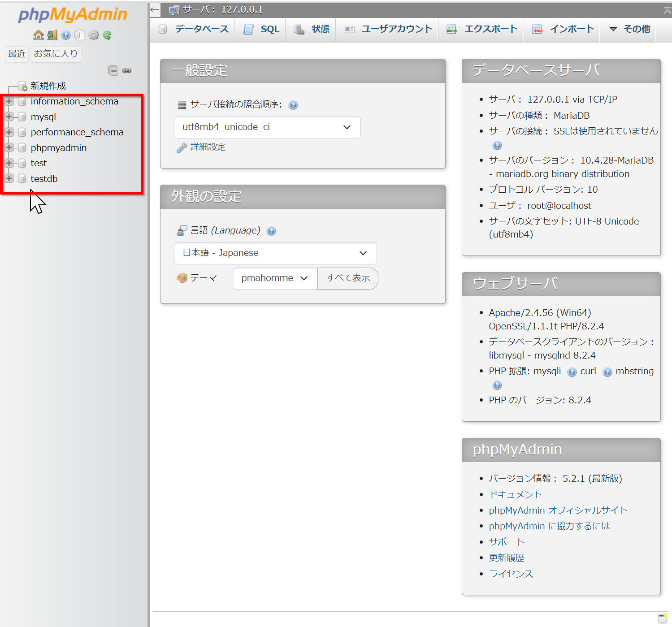This screenshot has width=672, height=627.
Task: Click help icon under サーバの接続 SSL line
Action: pos(497,145)
